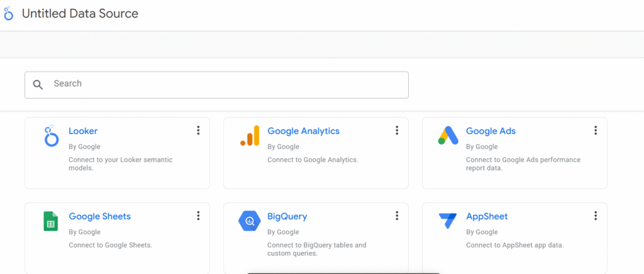Select the BigQuery connector title

tap(287, 216)
